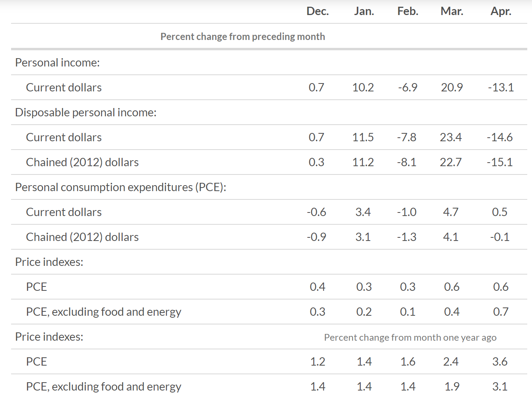Select the 11.5 January disposable income value
Viewport: 532px width, 402px height.
[x=363, y=137]
